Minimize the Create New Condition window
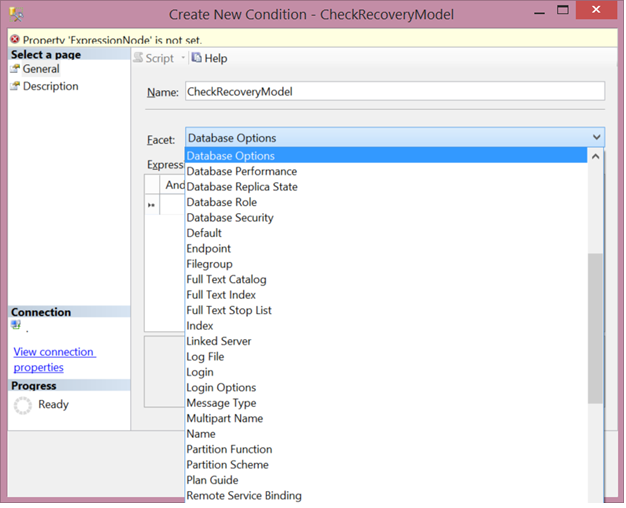This screenshot has height=508, width=626. pyautogui.click(x=539, y=13)
